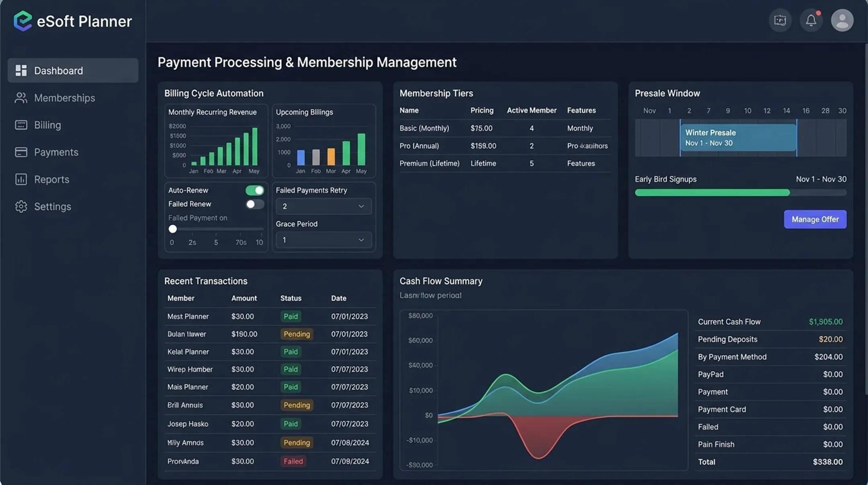Click the $190.00 transaction amount
Image resolution: width=868 pixels, height=485 pixels.
point(244,334)
